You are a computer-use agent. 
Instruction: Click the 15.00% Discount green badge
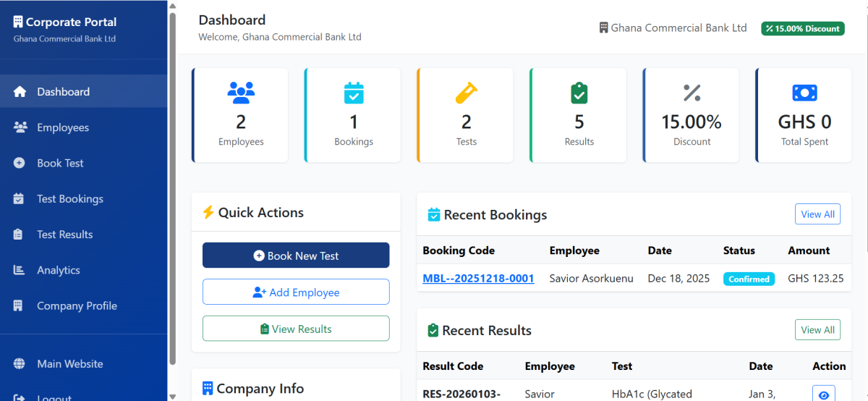coord(803,28)
